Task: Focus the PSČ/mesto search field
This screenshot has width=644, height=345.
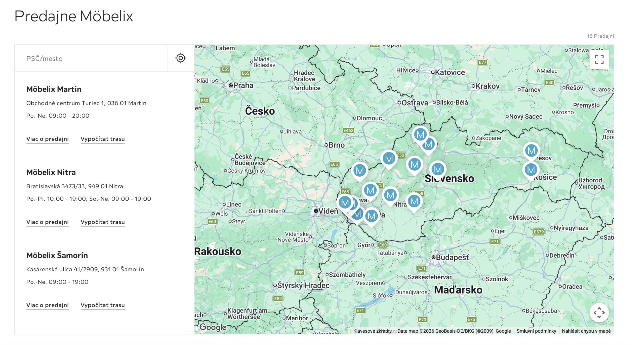Action: pyautogui.click(x=91, y=58)
